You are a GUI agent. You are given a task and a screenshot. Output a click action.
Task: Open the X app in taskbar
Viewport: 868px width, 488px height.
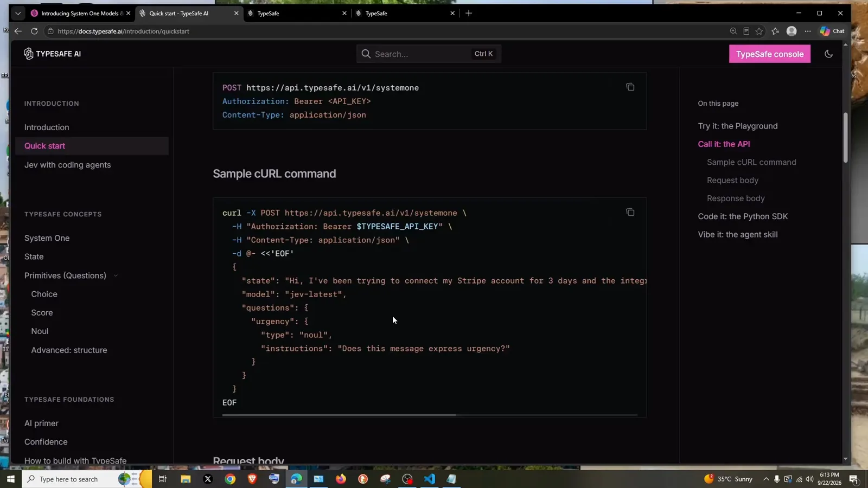click(208, 479)
